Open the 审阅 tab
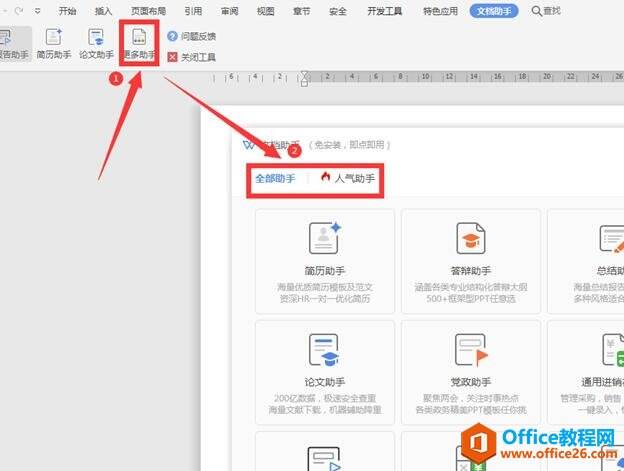This screenshot has width=624, height=471. click(230, 11)
